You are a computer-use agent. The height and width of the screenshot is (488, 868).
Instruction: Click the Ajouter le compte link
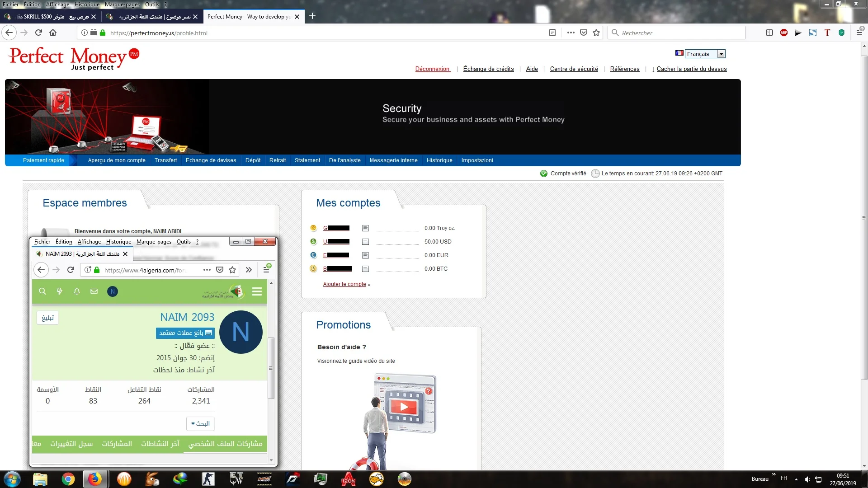click(x=344, y=284)
